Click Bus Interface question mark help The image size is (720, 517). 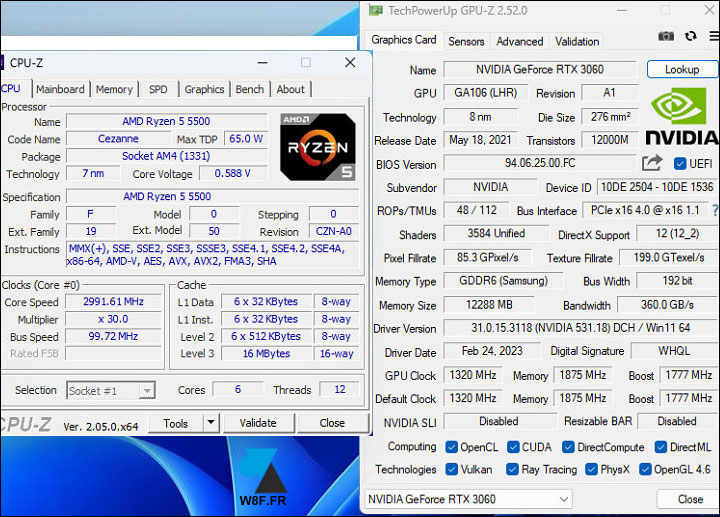[x=715, y=210]
